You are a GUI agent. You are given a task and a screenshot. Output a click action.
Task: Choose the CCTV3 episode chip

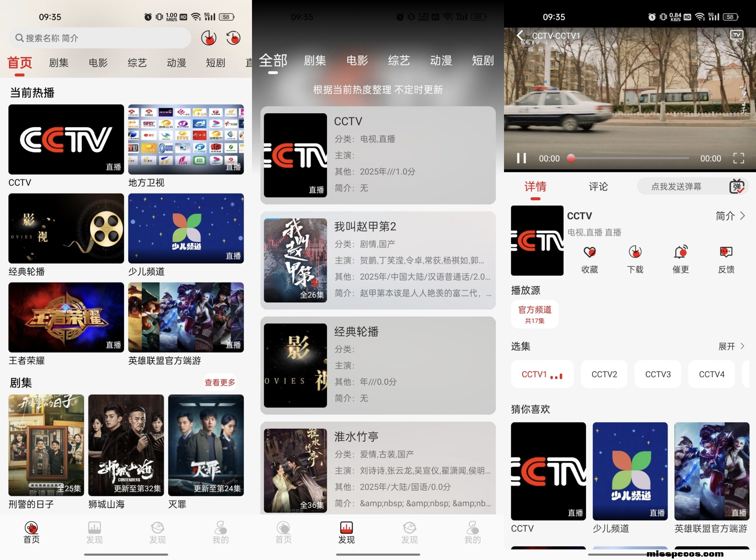pos(658,374)
